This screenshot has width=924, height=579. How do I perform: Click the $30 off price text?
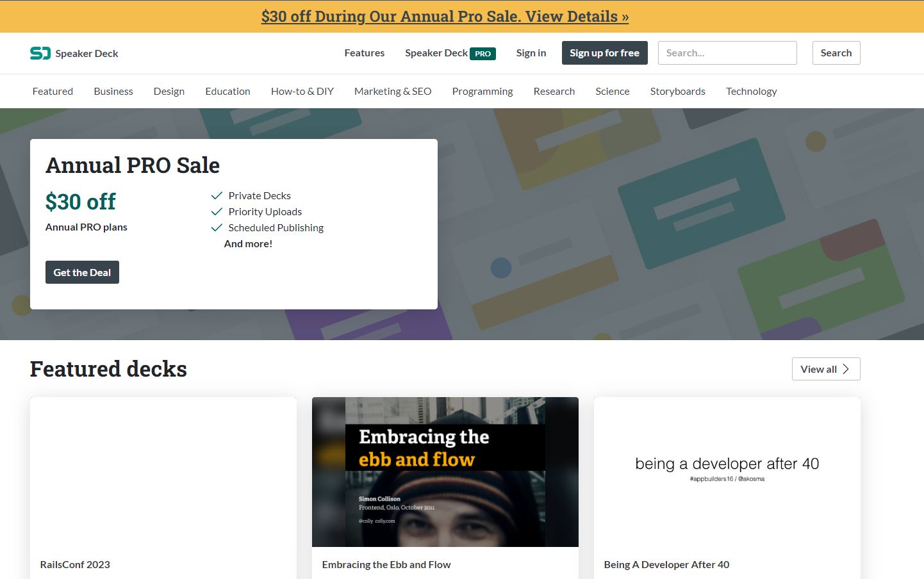(81, 202)
